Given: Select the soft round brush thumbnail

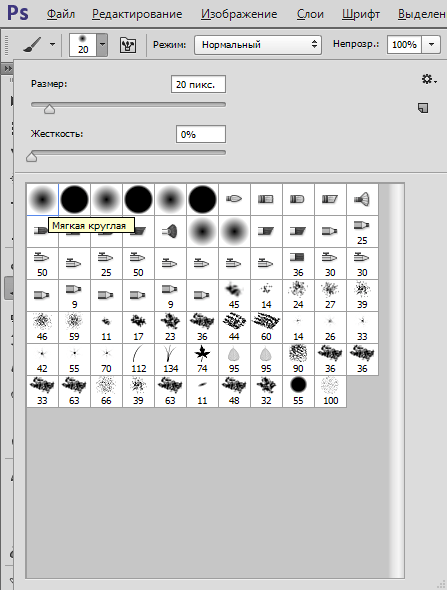Looking at the screenshot, I should coord(43,199).
